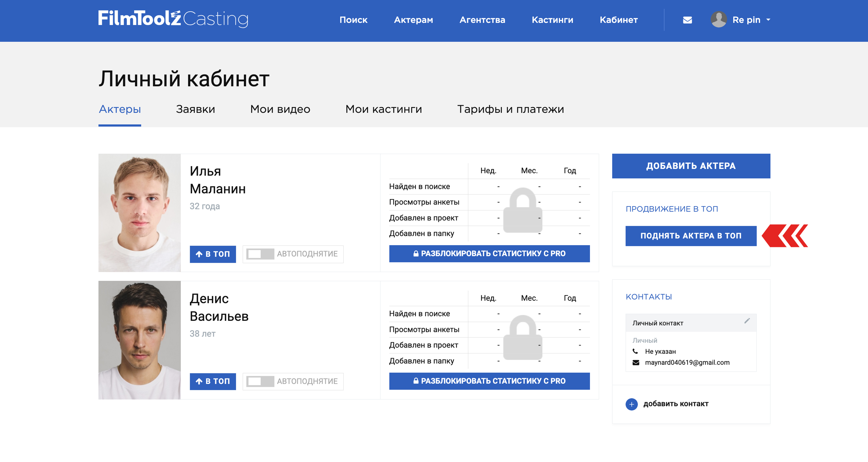Click the red double arrow icon
The height and width of the screenshot is (462, 868).
pyautogui.click(x=785, y=236)
